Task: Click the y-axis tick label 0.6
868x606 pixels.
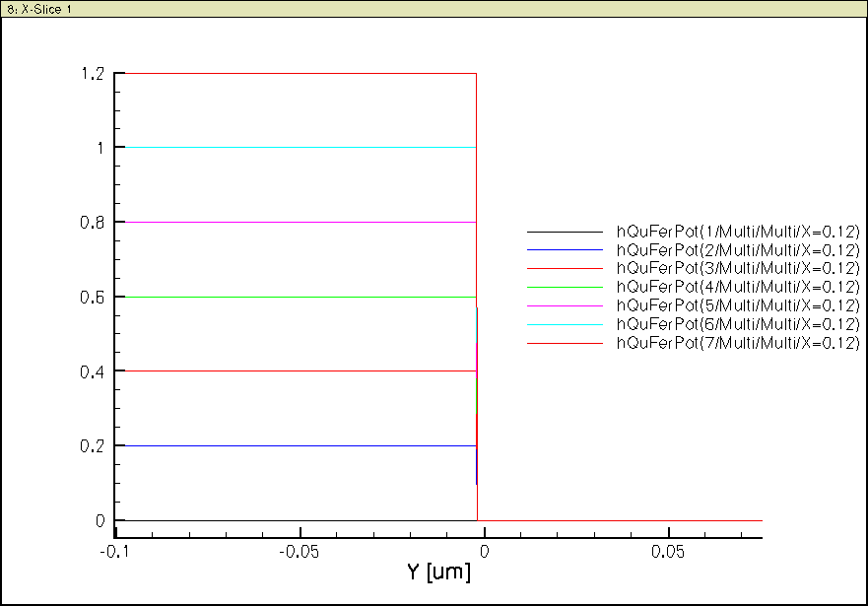Action: click(92, 298)
